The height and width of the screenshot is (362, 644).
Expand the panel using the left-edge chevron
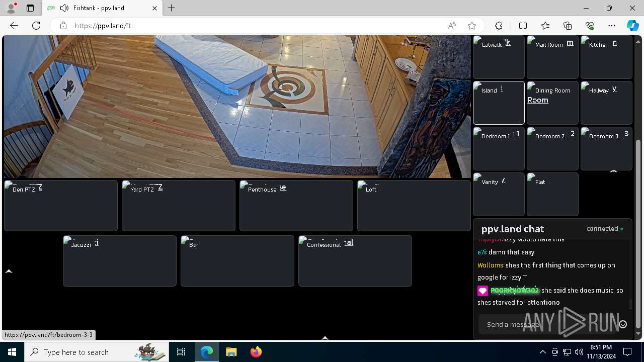[x=9, y=271]
